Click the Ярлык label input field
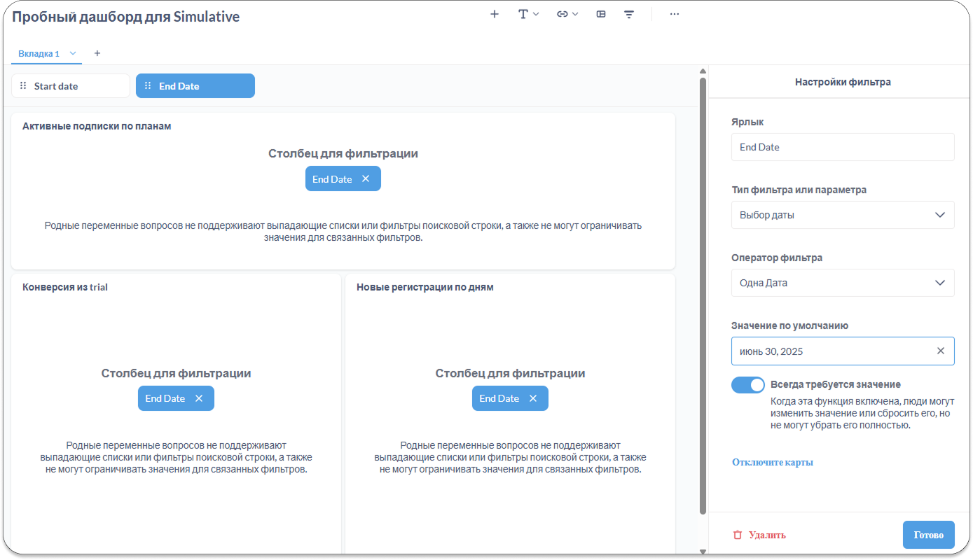This screenshot has height=560, width=973. 842,147
